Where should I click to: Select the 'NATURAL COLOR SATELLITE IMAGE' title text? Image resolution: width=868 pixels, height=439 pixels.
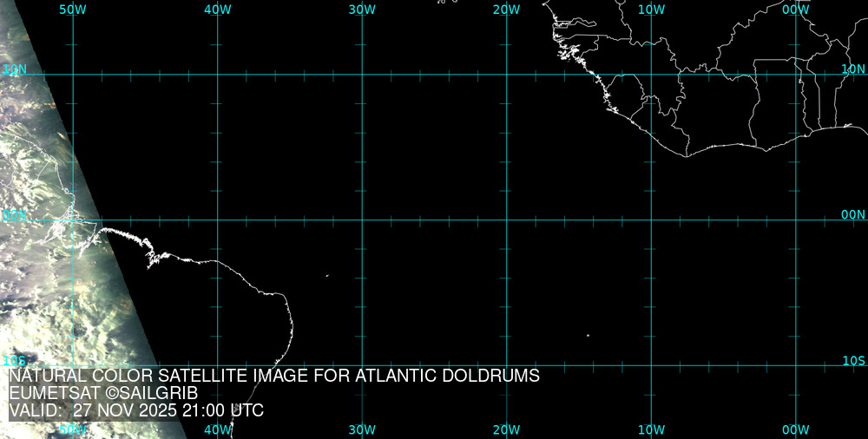274,377
